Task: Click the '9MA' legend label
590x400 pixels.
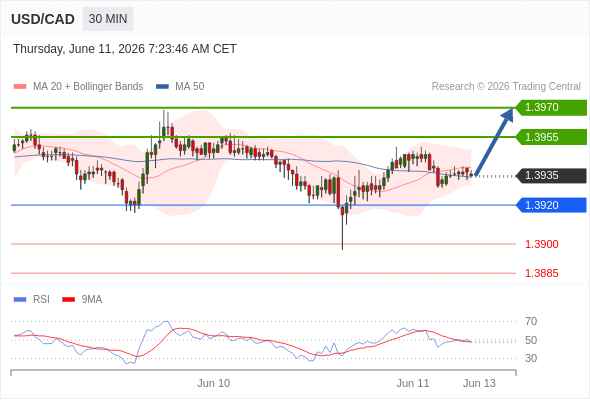Action: [92, 300]
